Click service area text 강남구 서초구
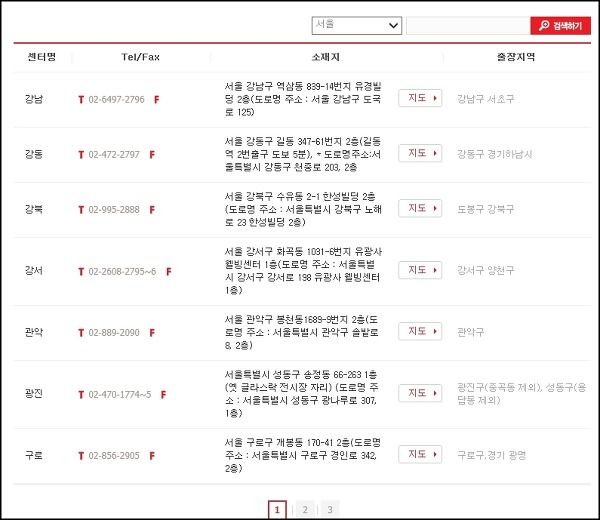The image size is (600, 520). (x=486, y=99)
